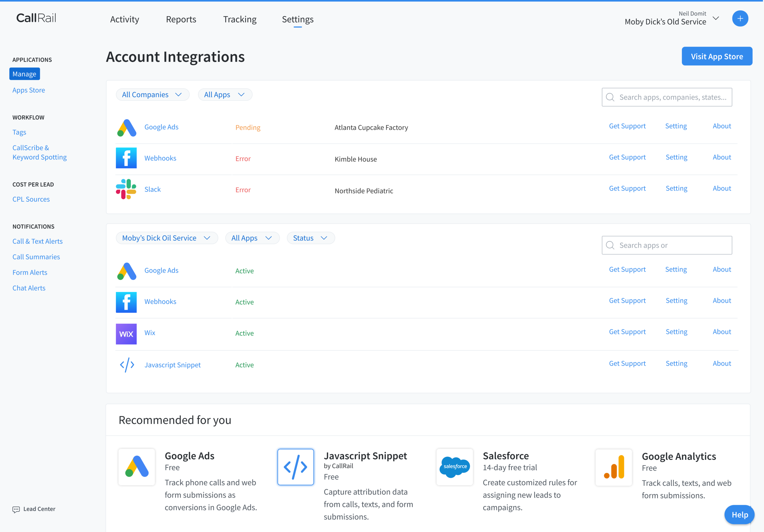The image size is (764, 532).
Task: Select Manage in Applications sidebar
Action: pos(24,74)
